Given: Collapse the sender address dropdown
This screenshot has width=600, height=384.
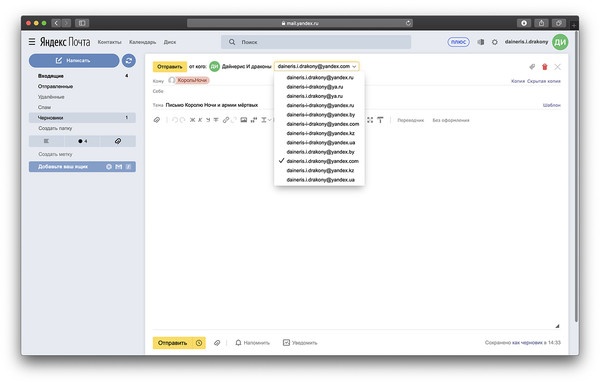Looking at the screenshot, I should click(x=316, y=67).
